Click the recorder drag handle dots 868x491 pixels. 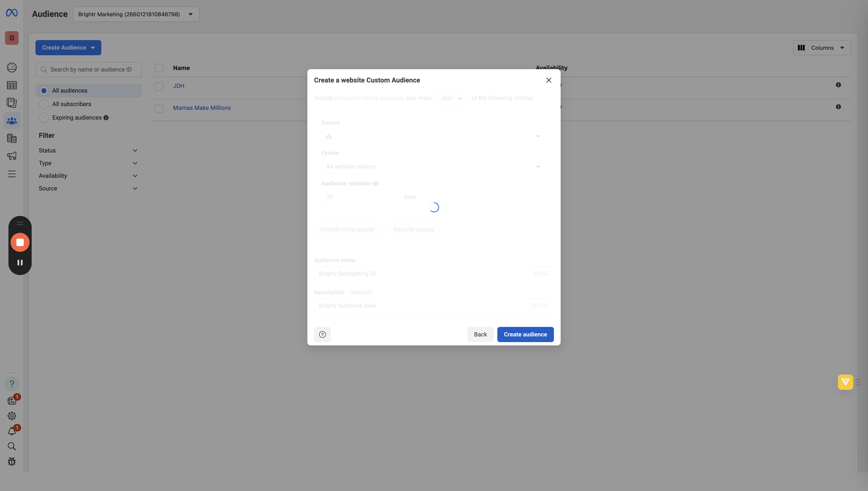[x=20, y=223]
